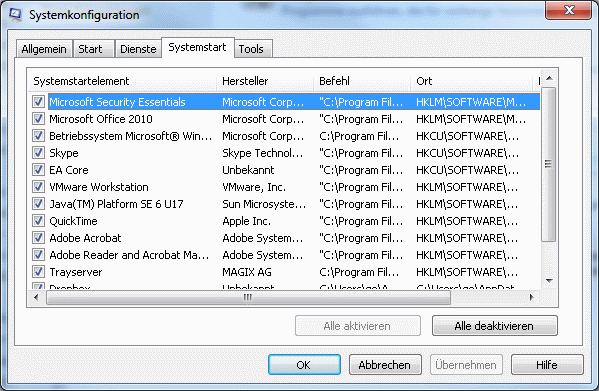Screen dimensions: 599x391
Task: Disable Betriebssystem Microsoft Win startup checkbox
Action: tap(38, 136)
